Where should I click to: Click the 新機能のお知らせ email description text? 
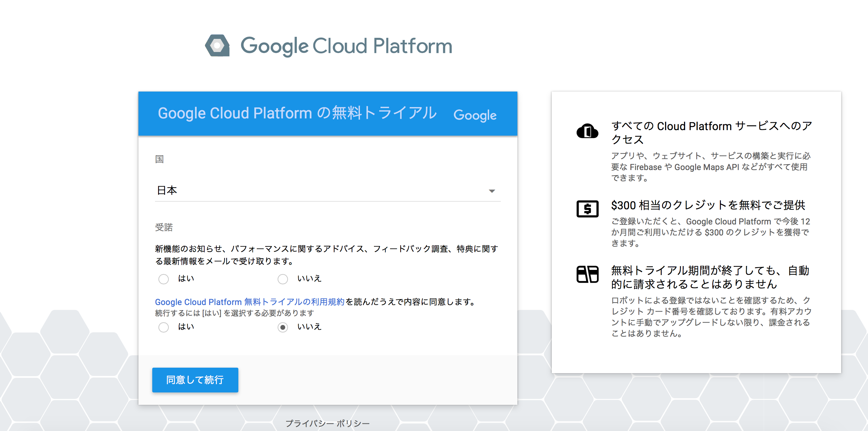327,255
